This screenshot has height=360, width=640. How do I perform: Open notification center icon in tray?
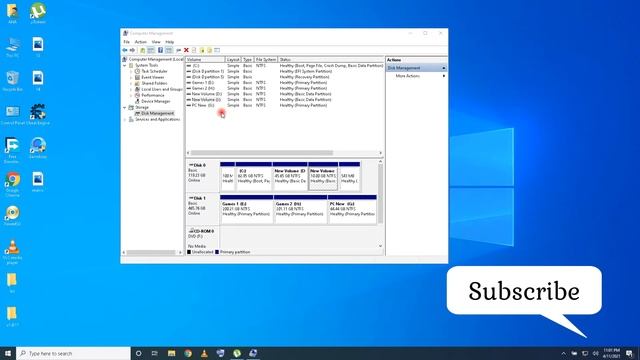tap(629, 353)
